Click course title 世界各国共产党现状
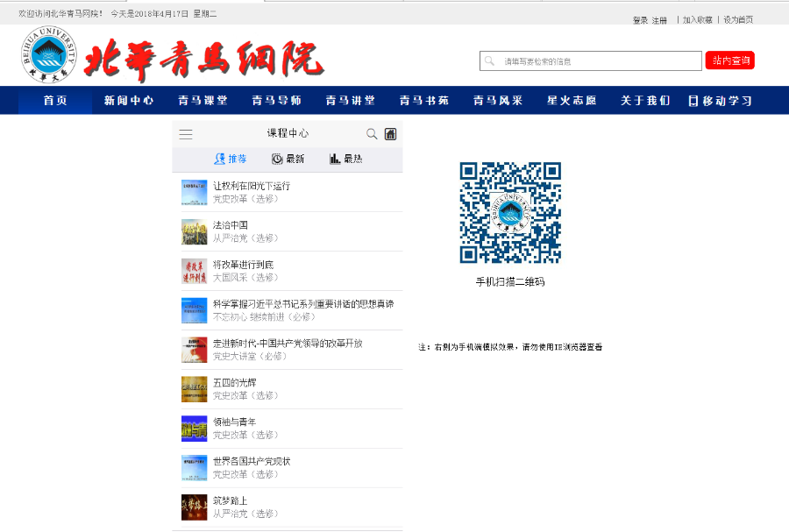 point(252,461)
